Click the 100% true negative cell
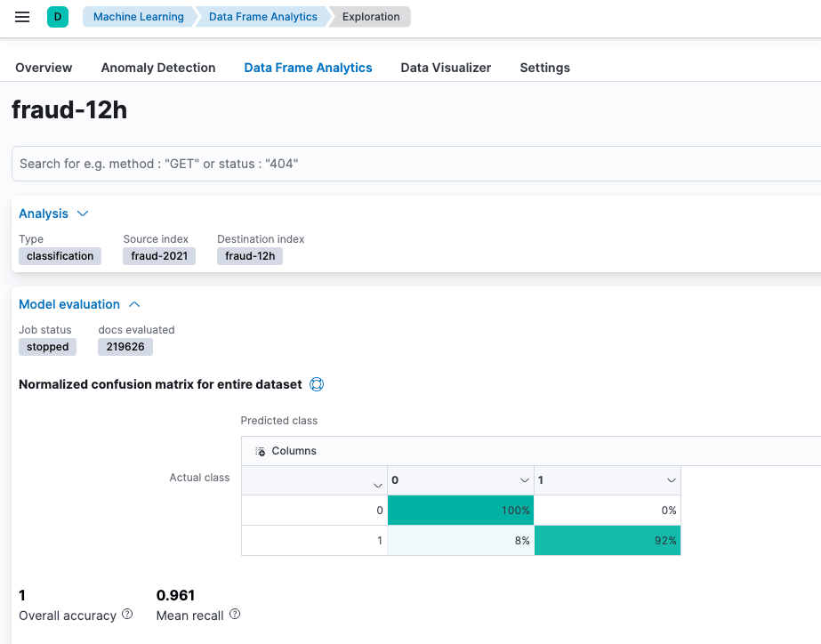The height and width of the screenshot is (644, 821). coord(461,511)
